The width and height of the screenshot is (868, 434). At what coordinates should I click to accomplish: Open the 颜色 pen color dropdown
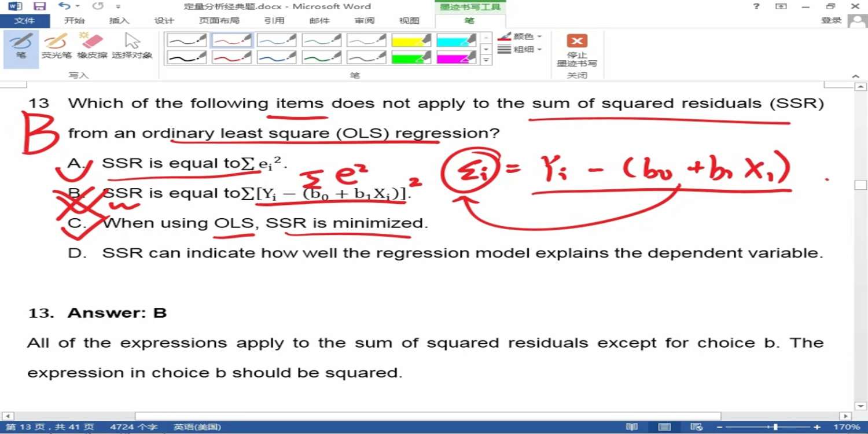[x=520, y=36]
